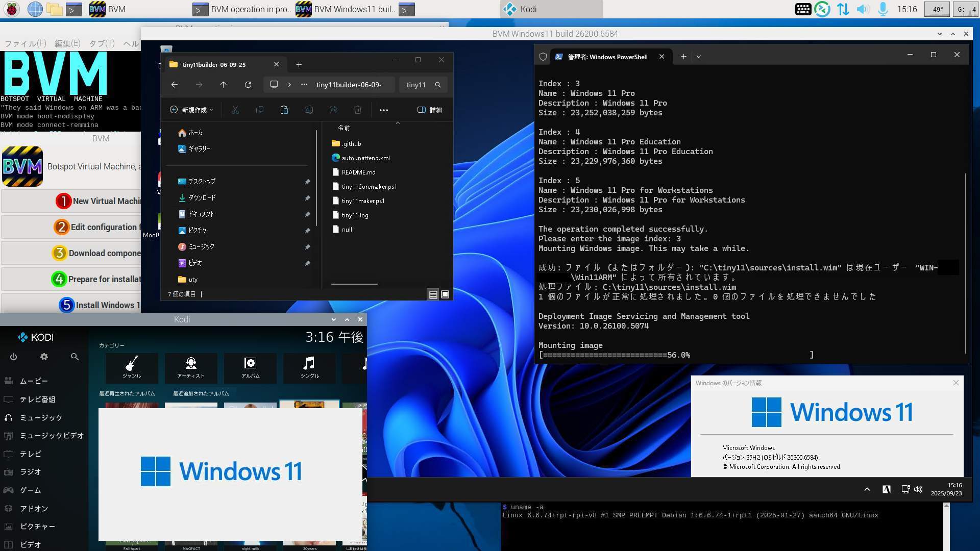Expand the New item dropdown

point(191,110)
